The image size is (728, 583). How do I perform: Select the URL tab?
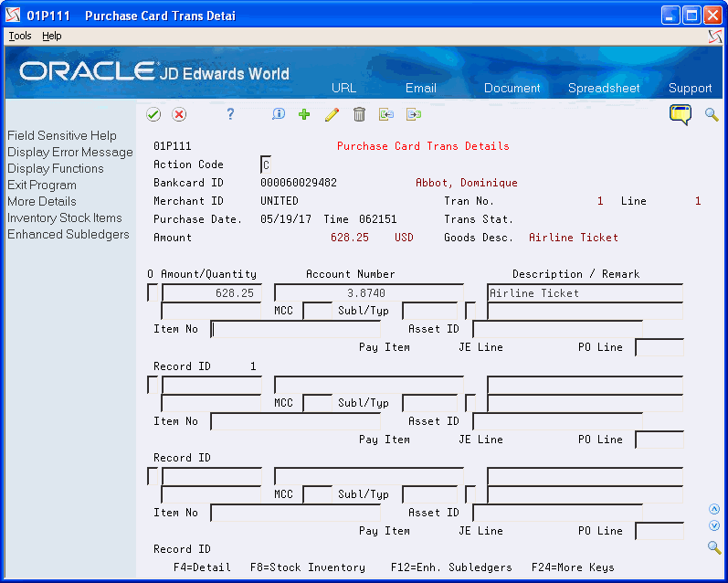(x=344, y=88)
